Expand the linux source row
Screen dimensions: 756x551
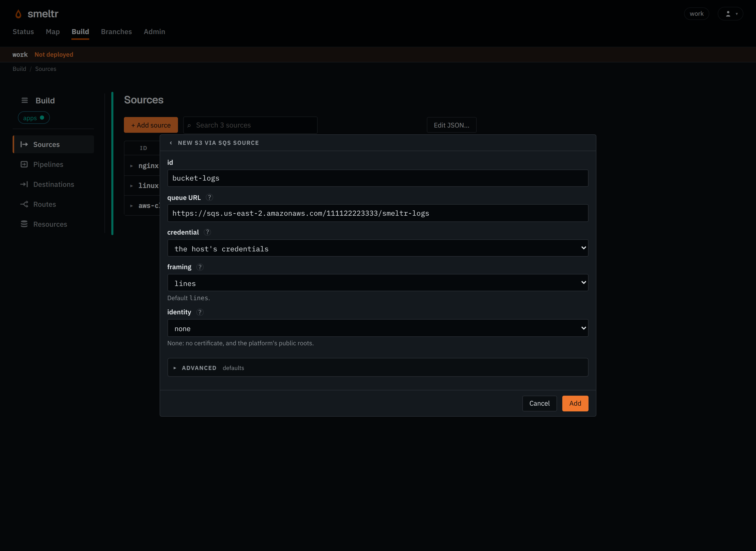coord(132,186)
